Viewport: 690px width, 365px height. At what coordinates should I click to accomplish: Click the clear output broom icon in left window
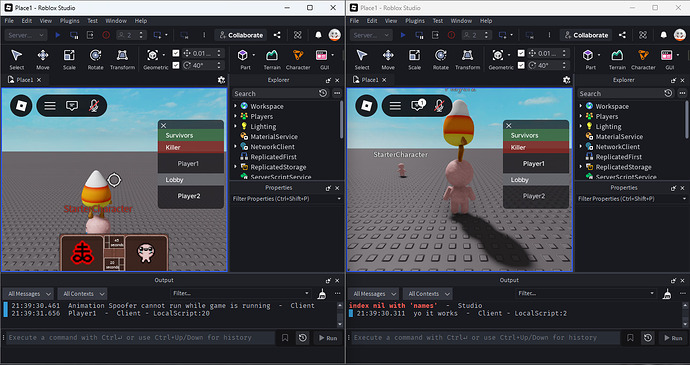point(322,294)
